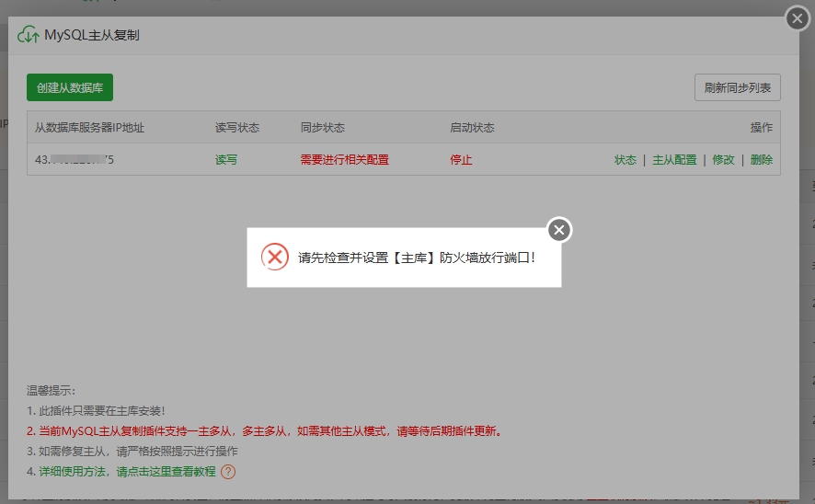This screenshot has height=504, width=815.
Task: Click 需要进行相关配置 sync status text
Action: 345,159
